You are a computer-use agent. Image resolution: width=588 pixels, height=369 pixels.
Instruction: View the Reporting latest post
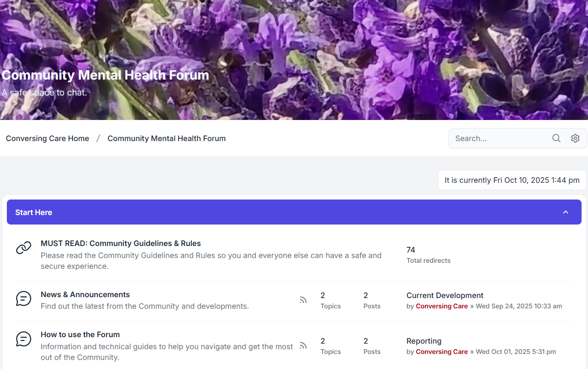click(424, 341)
